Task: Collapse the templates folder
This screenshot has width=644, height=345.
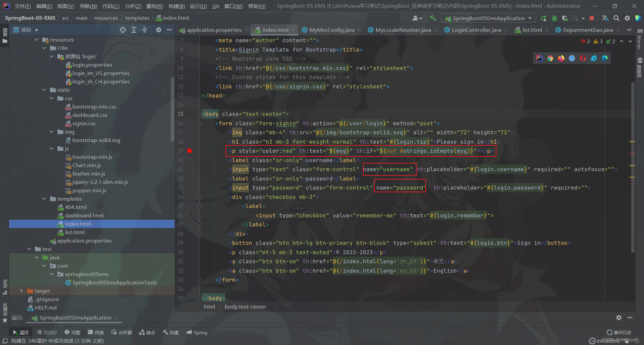Action: click(x=44, y=199)
